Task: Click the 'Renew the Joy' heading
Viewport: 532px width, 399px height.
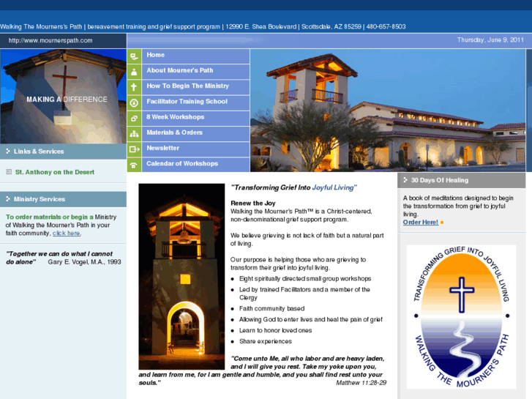Action: pos(253,203)
